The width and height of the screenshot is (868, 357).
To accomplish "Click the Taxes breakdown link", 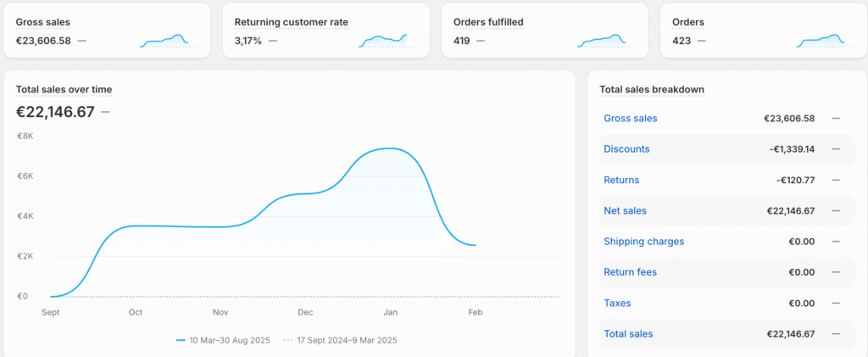I will pyautogui.click(x=617, y=303).
